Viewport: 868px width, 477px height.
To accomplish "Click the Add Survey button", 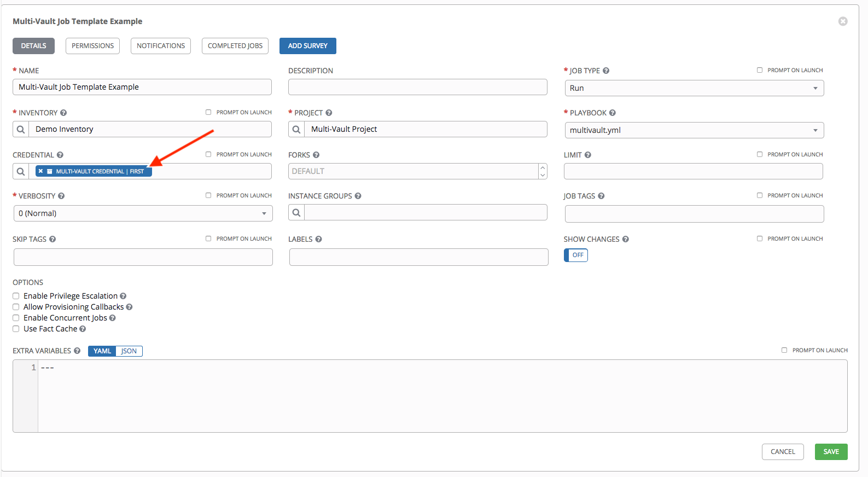I will (x=308, y=46).
